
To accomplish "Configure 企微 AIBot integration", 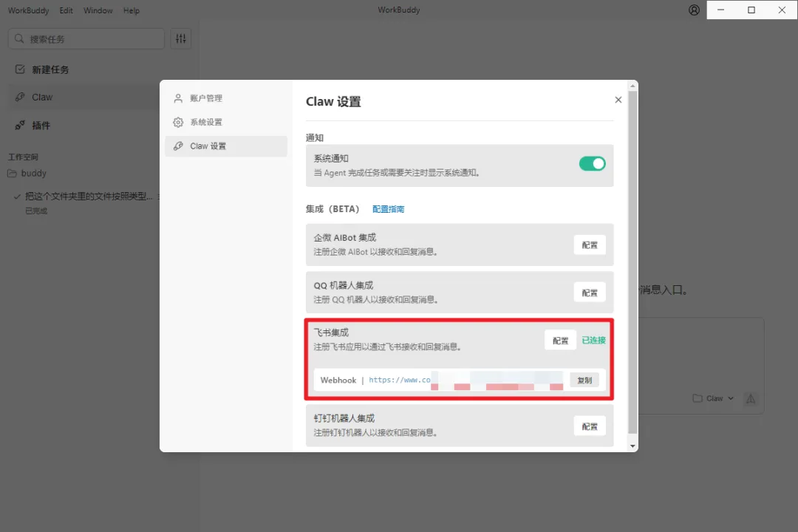I will [590, 245].
